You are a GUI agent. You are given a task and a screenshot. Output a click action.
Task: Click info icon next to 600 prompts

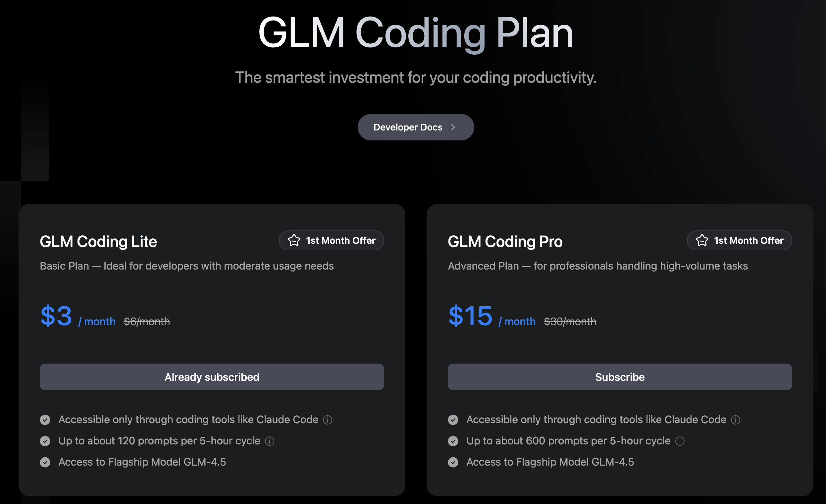click(680, 441)
